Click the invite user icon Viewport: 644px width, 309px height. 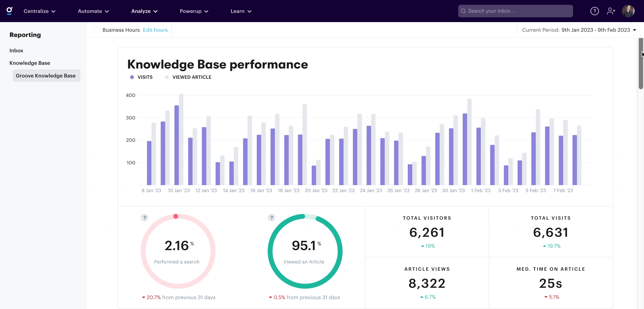click(x=611, y=11)
